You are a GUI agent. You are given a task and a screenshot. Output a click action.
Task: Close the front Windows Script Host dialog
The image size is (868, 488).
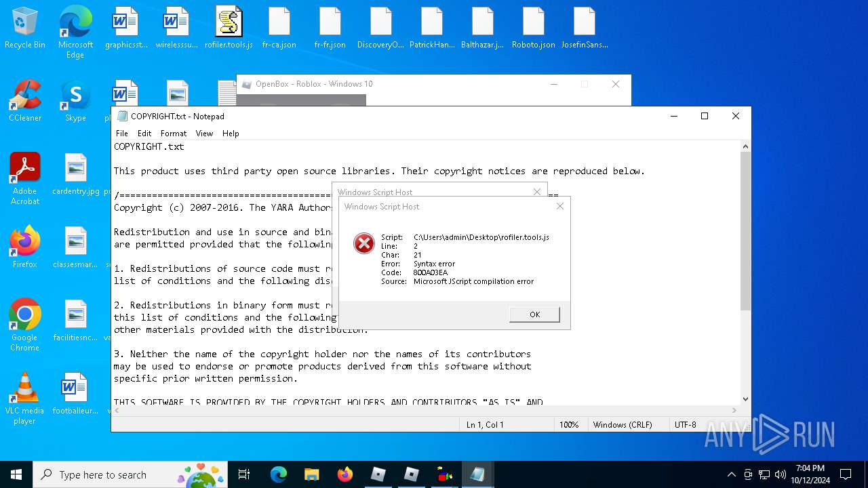point(559,207)
